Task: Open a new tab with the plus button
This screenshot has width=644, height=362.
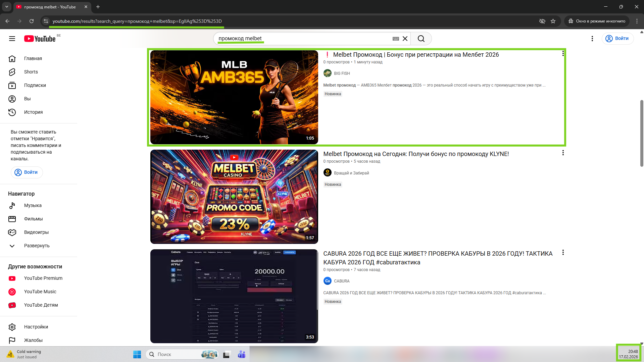Action: pyautogui.click(x=98, y=7)
